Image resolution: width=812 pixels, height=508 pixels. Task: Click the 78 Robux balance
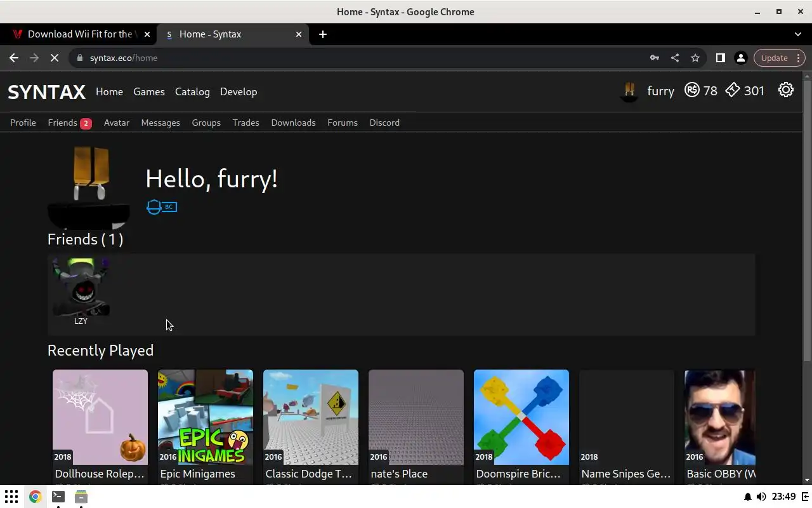710,91
